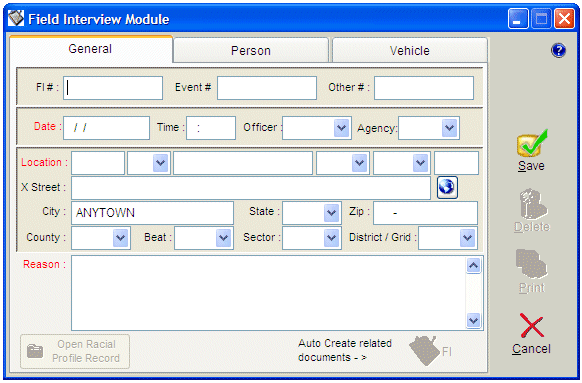582x383 pixels.
Task: Click the Reason scrollbar down arrow
Action: pos(474,320)
